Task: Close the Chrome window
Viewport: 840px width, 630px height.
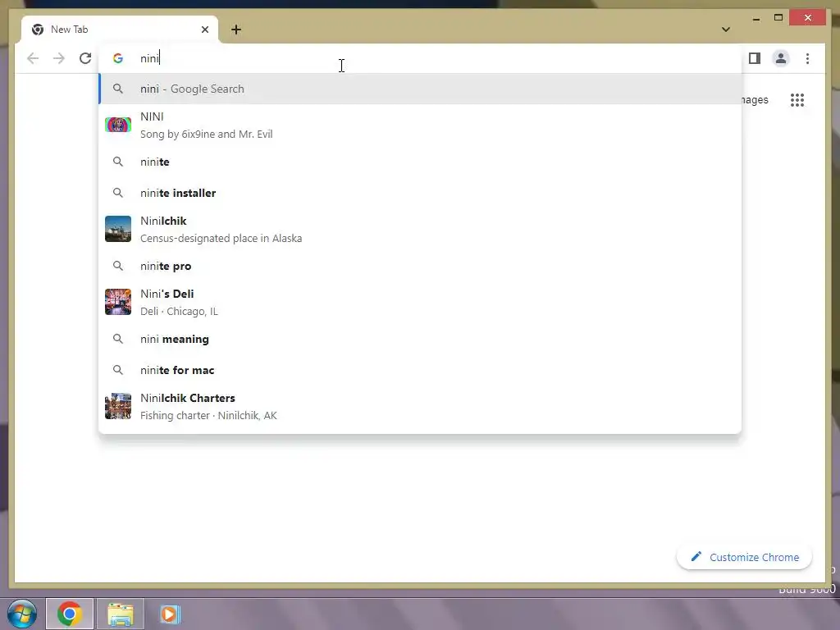Action: (x=808, y=18)
